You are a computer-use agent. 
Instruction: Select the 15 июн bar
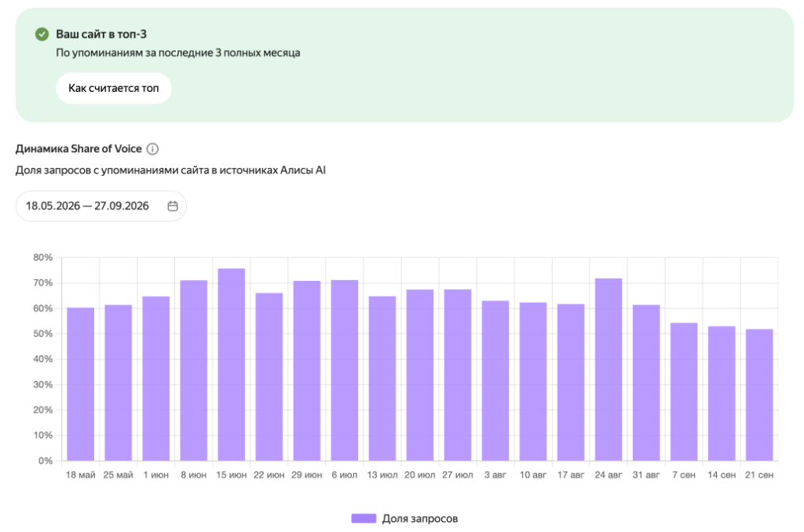point(232,364)
